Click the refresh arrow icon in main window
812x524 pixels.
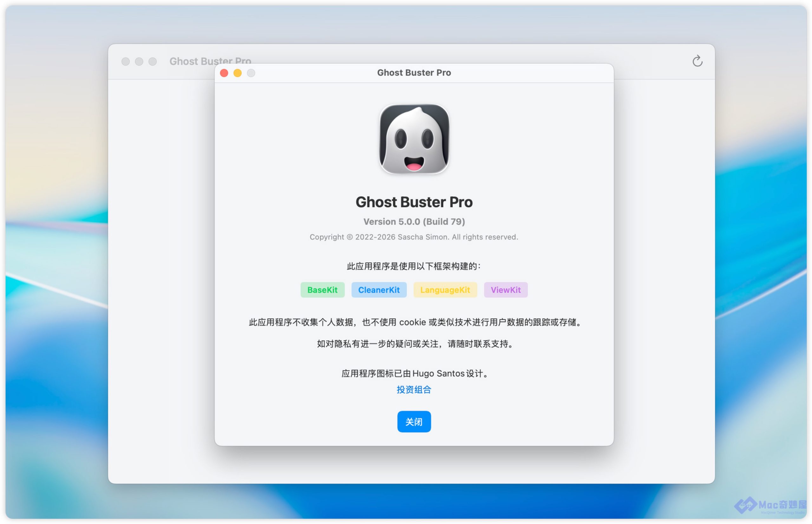click(697, 61)
